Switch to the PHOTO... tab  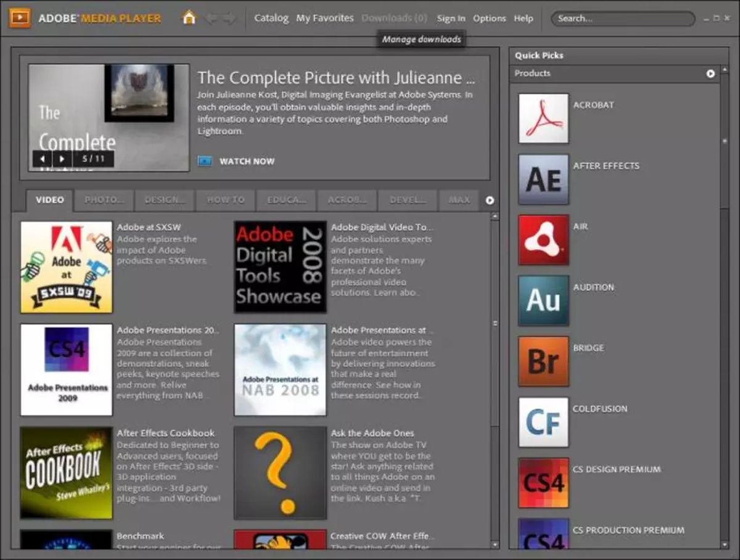104,200
